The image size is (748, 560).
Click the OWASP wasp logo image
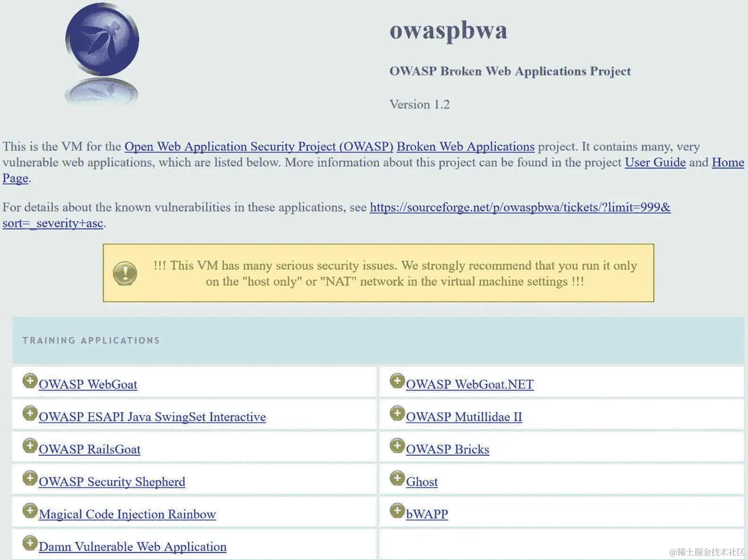[102, 53]
